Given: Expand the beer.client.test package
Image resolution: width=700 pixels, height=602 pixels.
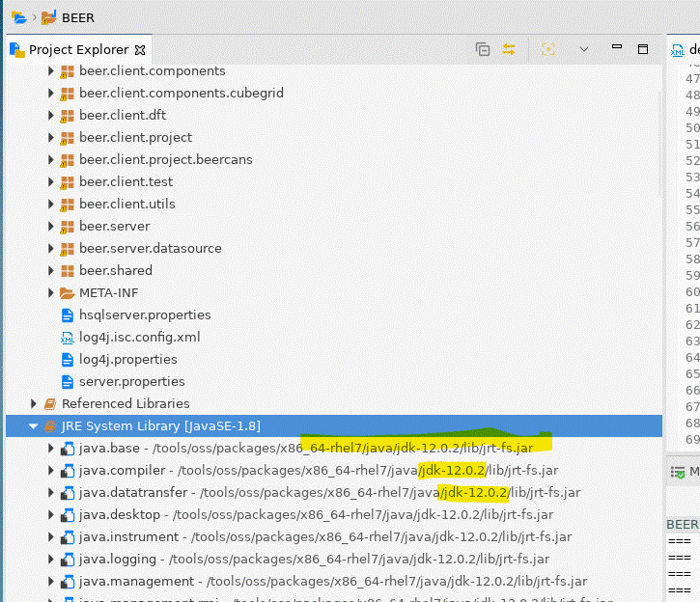Looking at the screenshot, I should point(50,182).
